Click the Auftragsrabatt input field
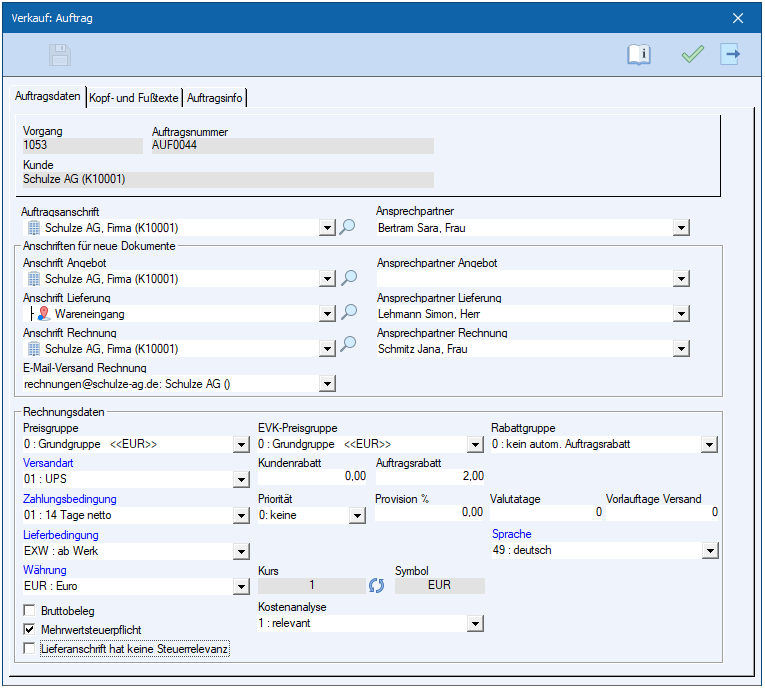 click(430, 476)
